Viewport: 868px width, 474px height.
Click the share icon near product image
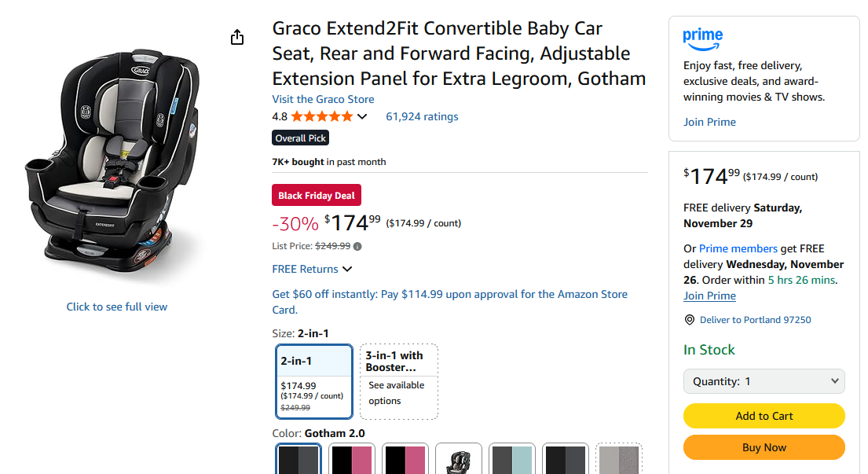point(237,36)
